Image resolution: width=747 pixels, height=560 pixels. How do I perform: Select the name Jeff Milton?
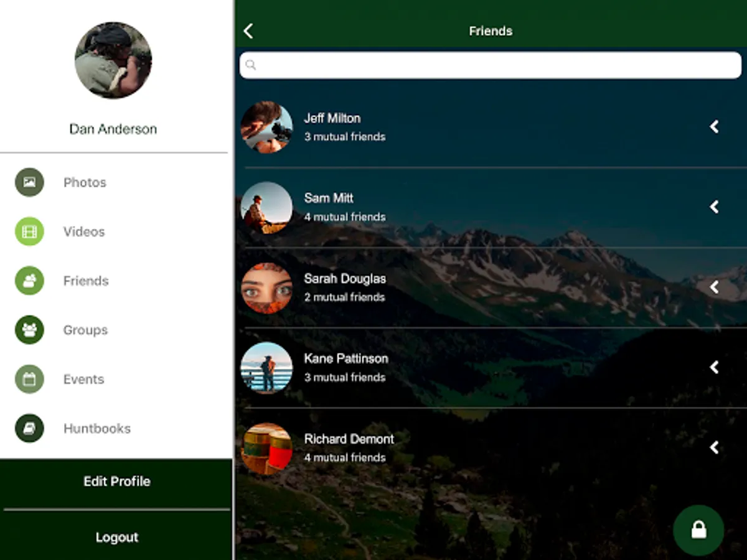(332, 118)
